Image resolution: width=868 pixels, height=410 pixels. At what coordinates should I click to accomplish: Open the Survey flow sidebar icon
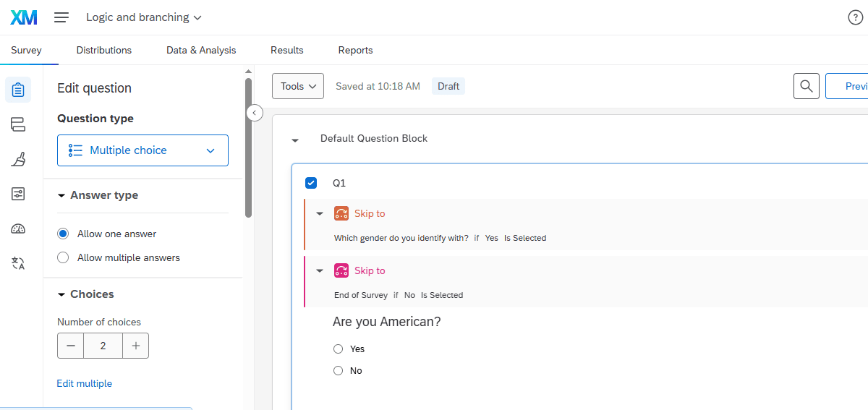18,124
